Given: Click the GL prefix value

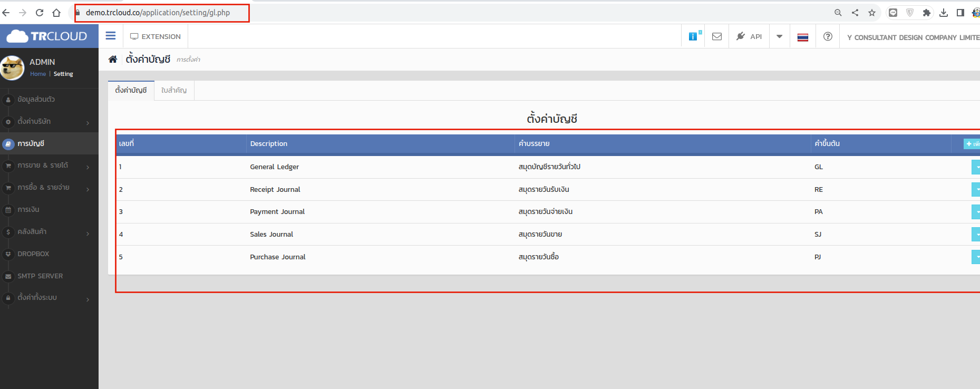Looking at the screenshot, I should (x=819, y=167).
